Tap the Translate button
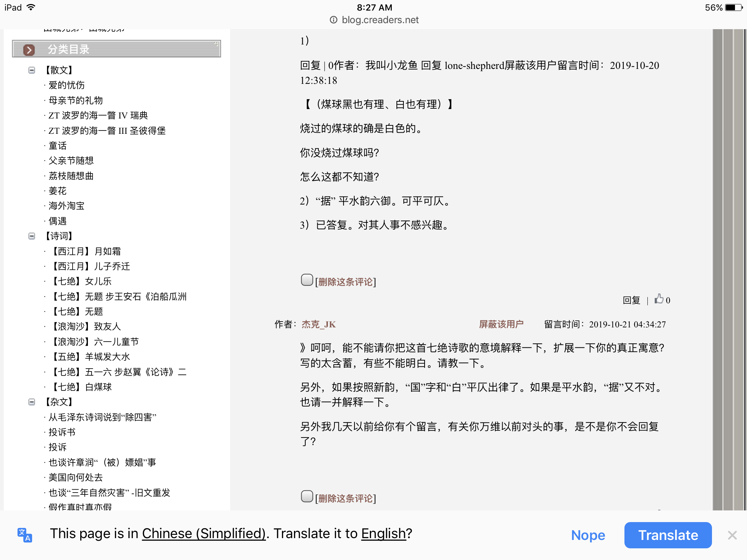 click(x=668, y=535)
